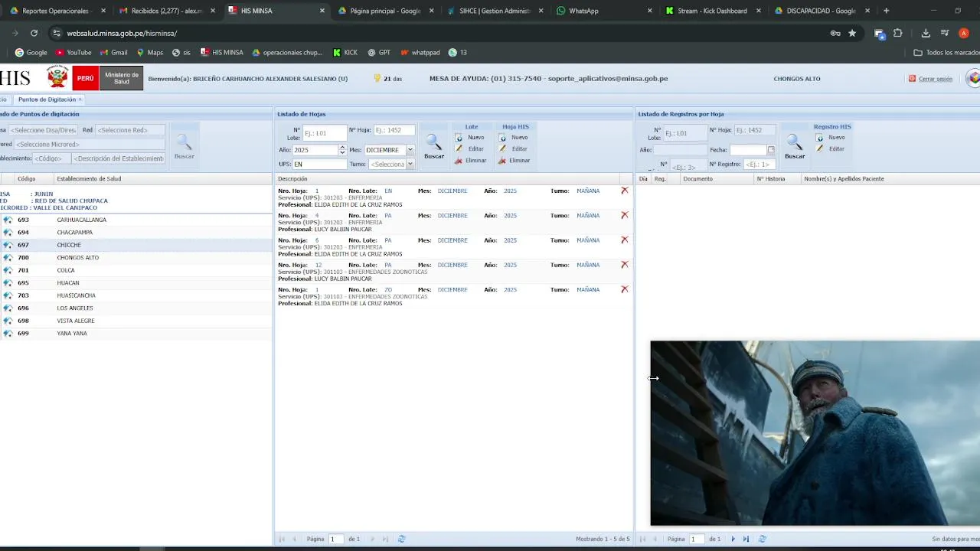Image resolution: width=980 pixels, height=551 pixels.
Task: Select row 698 VISTA ALEGRE
Action: [x=136, y=321]
